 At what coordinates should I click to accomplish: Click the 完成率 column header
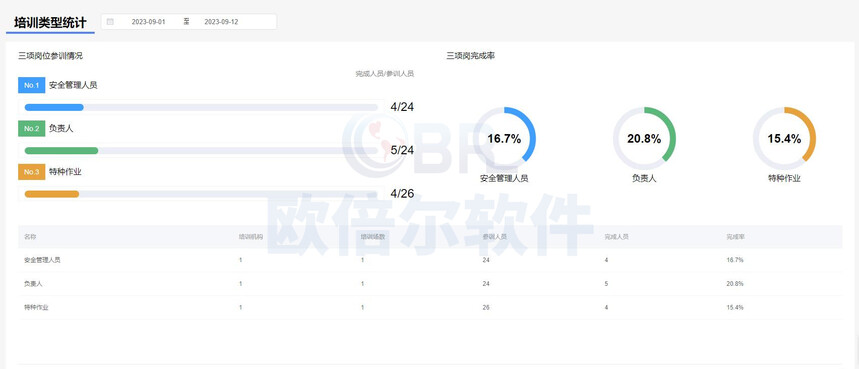click(x=735, y=237)
